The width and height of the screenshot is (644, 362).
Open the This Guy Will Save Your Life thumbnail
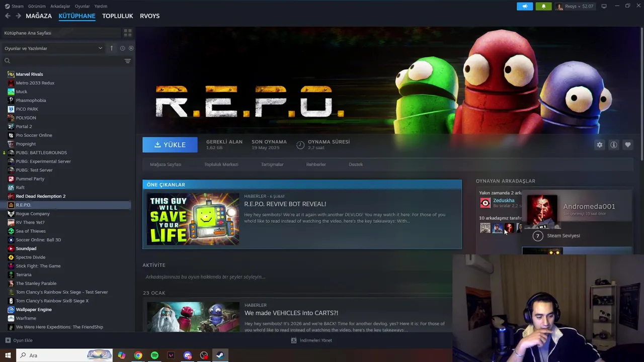pos(193,219)
